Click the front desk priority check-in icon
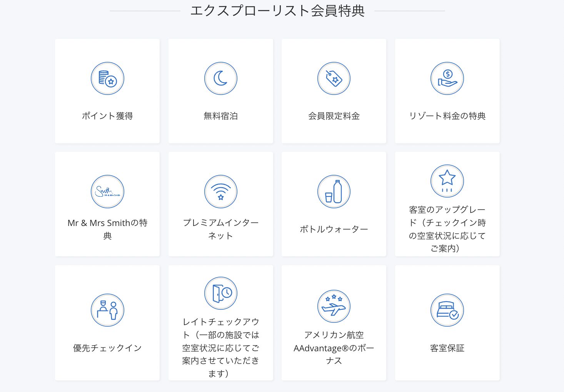The height and width of the screenshot is (392, 564). (x=107, y=310)
